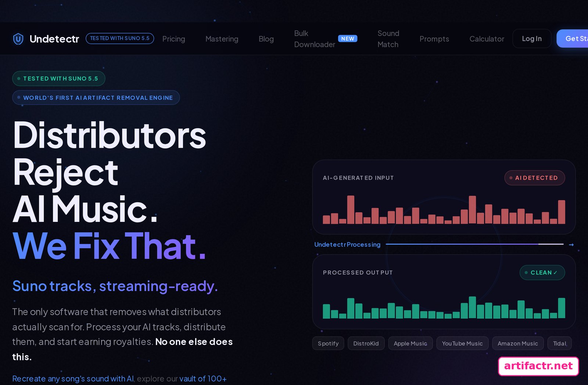Click the AI-GENERATED INPUT label
Image resolution: width=588 pixels, height=385 pixels.
[358, 178]
